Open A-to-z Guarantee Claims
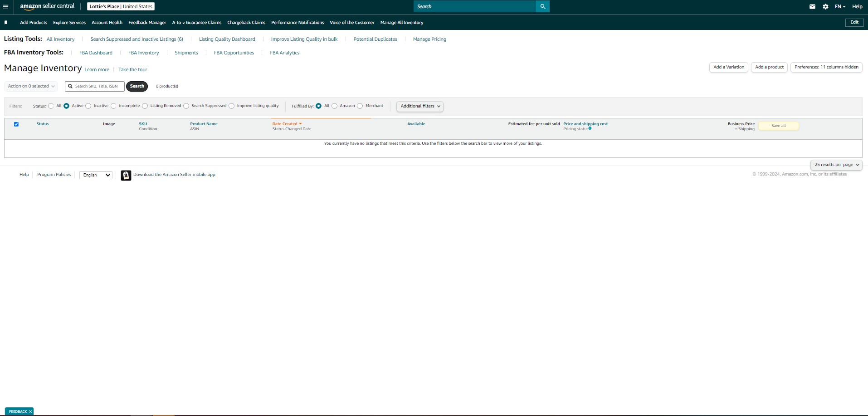This screenshot has height=416, width=868. [197, 22]
